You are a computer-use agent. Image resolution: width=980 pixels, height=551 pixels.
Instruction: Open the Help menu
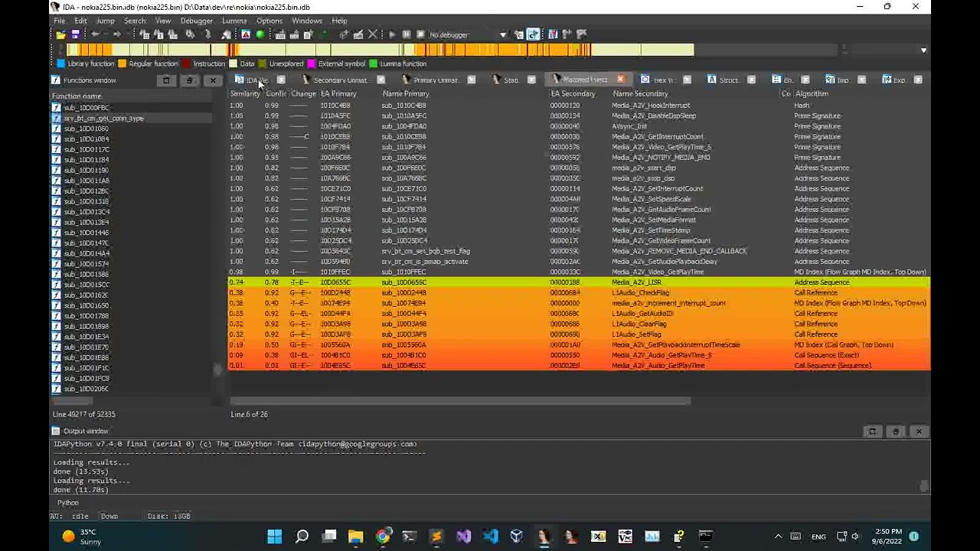(x=339, y=21)
